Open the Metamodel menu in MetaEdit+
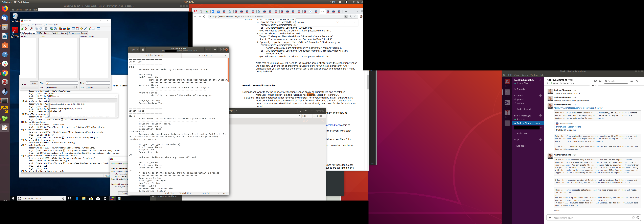 tap(48, 25)
